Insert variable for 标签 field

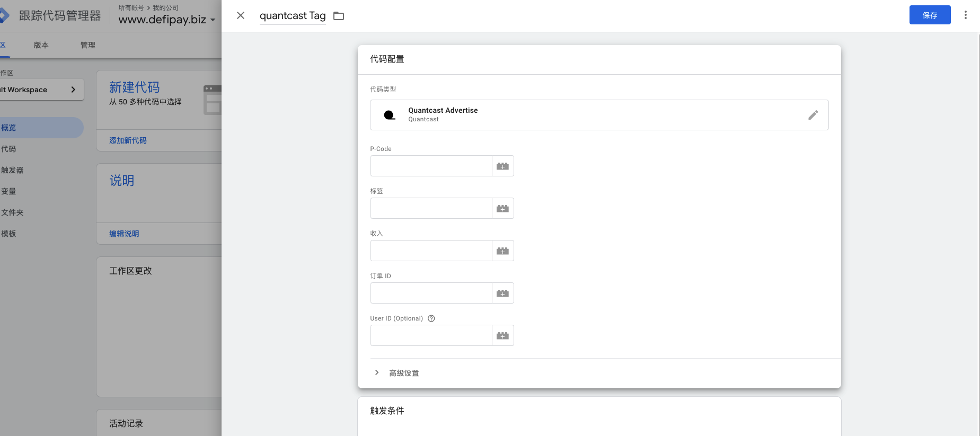pyautogui.click(x=502, y=208)
